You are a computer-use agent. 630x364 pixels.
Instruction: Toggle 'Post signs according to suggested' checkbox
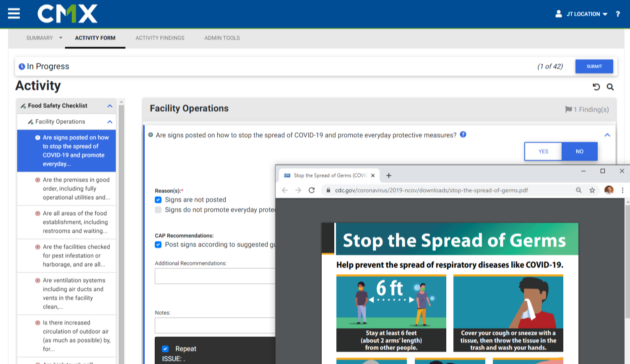click(x=158, y=245)
